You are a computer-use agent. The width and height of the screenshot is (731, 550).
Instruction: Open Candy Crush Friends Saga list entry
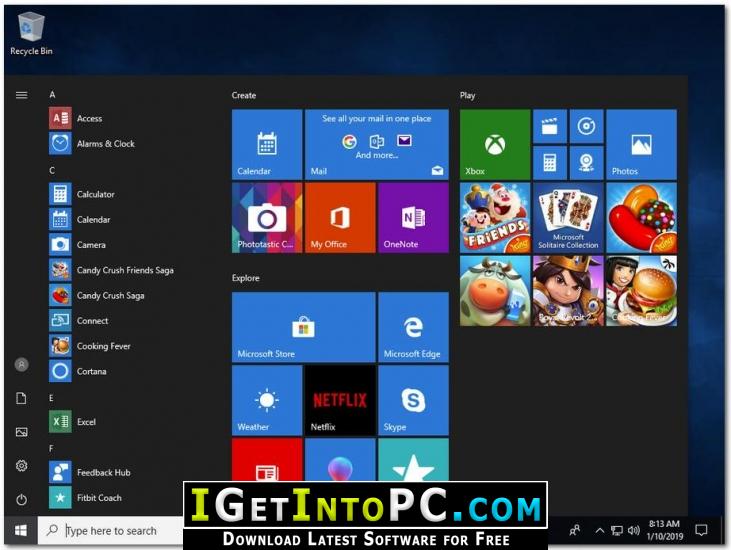tap(111, 270)
